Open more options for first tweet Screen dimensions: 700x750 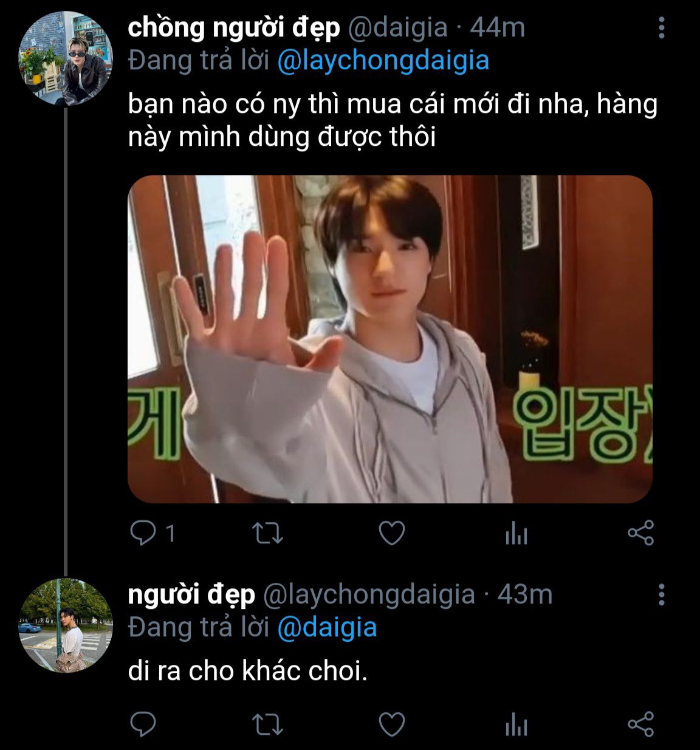661,28
